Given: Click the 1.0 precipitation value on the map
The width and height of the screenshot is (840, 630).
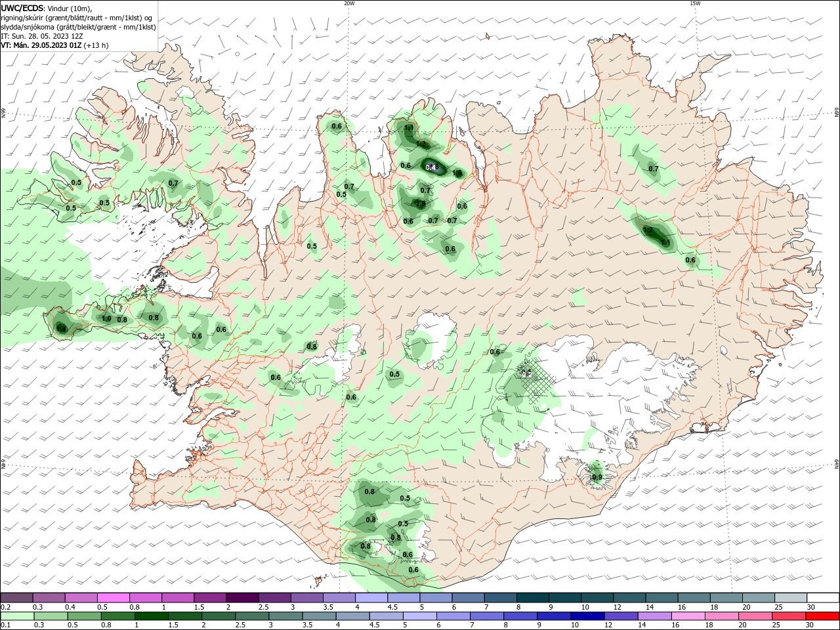Looking at the screenshot, I should (106, 319).
